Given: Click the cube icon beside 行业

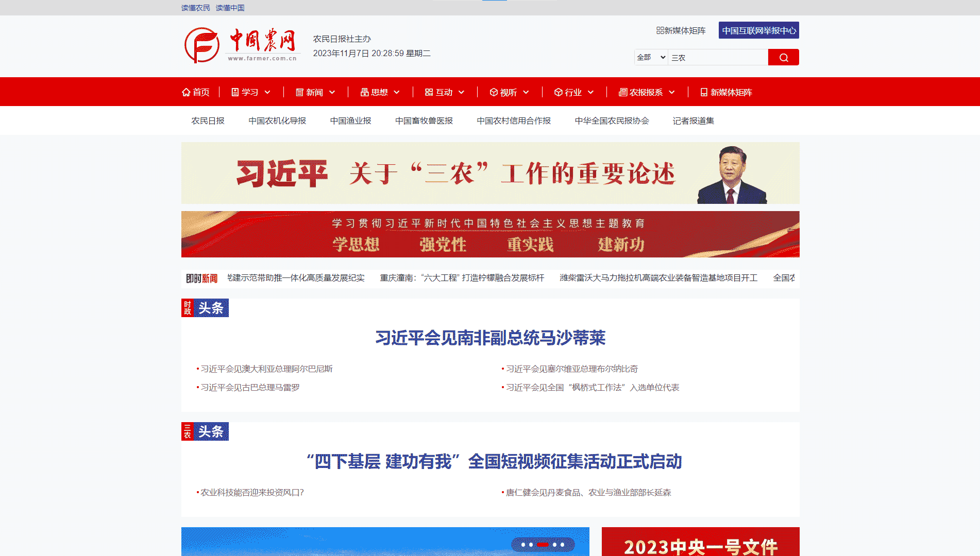Looking at the screenshot, I should [558, 92].
